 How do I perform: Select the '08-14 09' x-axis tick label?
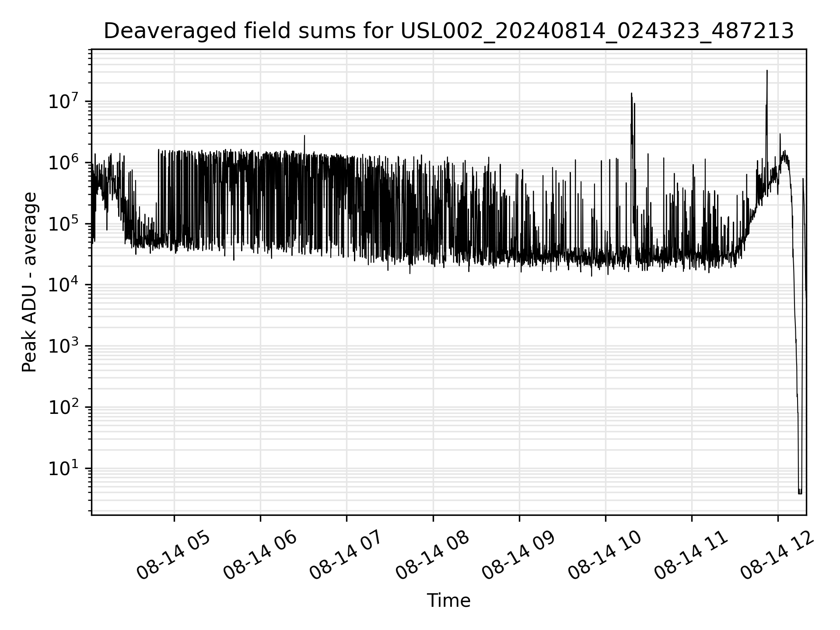click(x=518, y=556)
